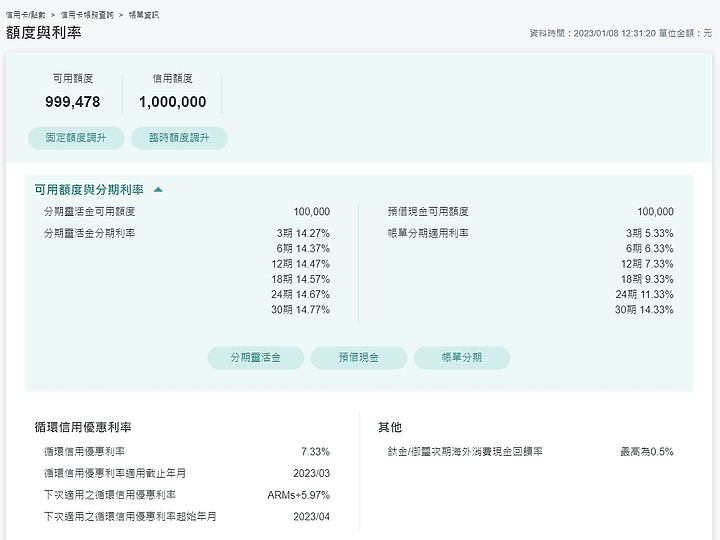Click the 可用額度 label
The width and height of the screenshot is (720, 540).
tap(73, 79)
